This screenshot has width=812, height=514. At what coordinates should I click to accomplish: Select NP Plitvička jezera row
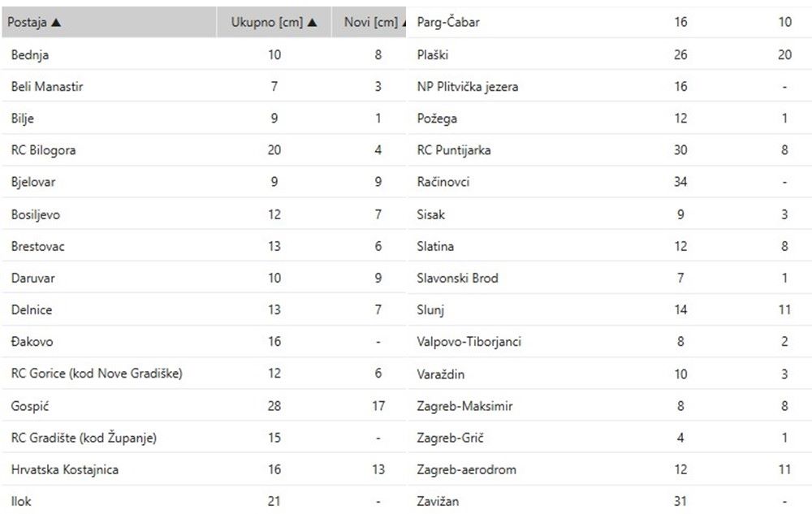(x=467, y=87)
